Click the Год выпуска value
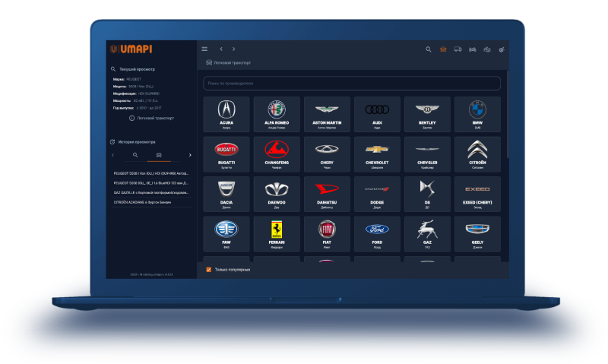Screen dimensions: 608x364 tap(149, 108)
